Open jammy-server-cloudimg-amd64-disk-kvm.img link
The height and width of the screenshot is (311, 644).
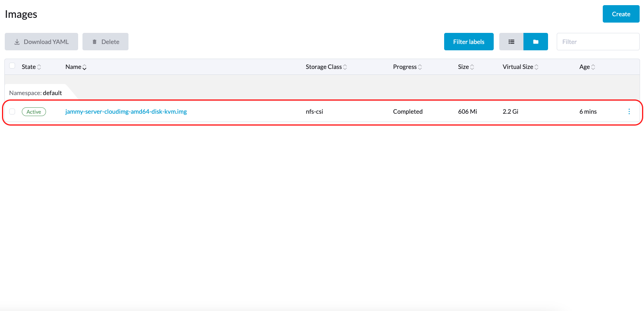coord(126,112)
